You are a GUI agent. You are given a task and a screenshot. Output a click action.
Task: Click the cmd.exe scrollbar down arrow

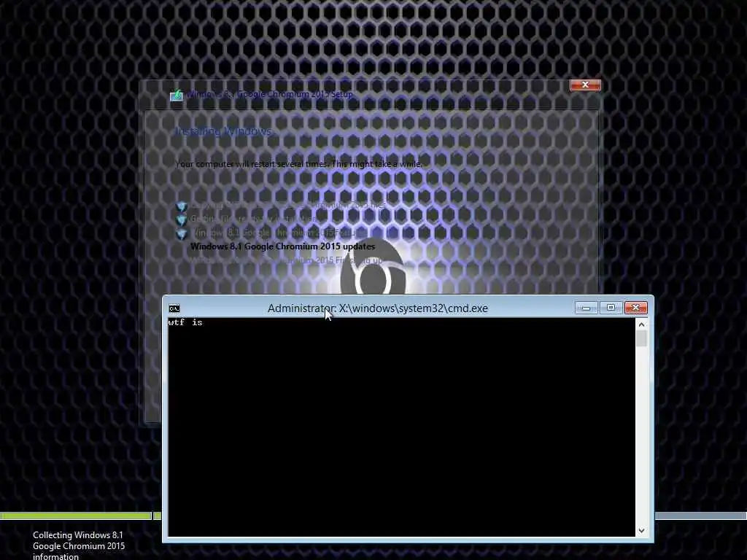pyautogui.click(x=641, y=531)
